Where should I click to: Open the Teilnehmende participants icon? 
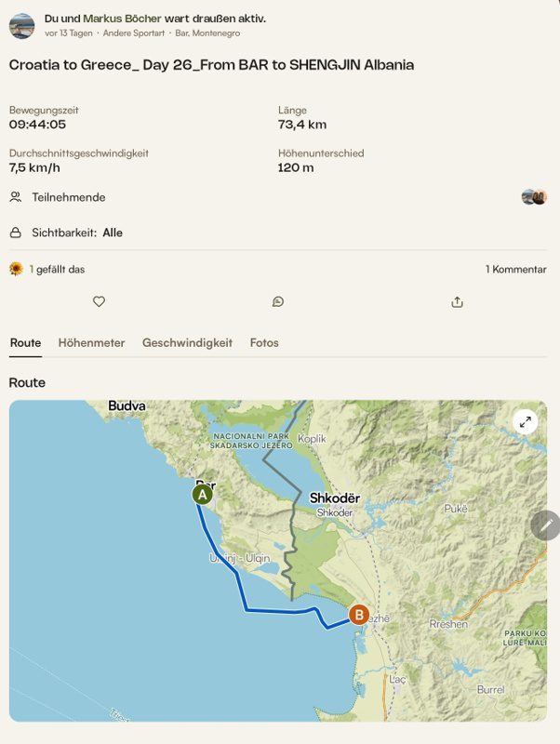click(x=16, y=197)
